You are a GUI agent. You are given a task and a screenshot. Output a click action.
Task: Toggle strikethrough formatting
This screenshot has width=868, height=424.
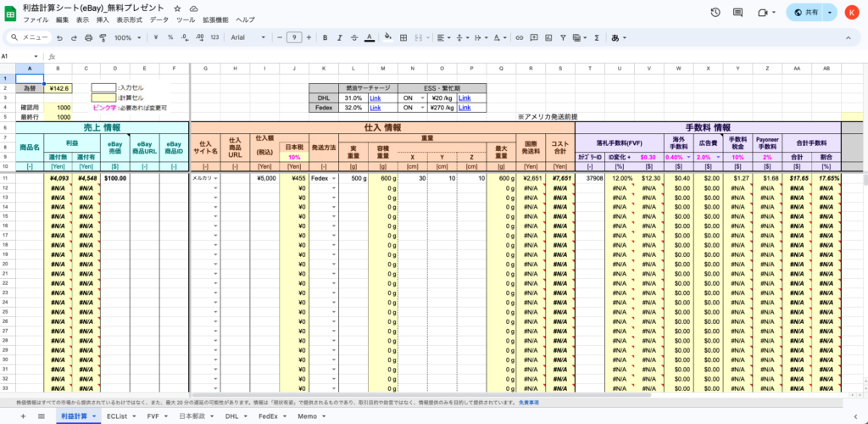point(354,37)
